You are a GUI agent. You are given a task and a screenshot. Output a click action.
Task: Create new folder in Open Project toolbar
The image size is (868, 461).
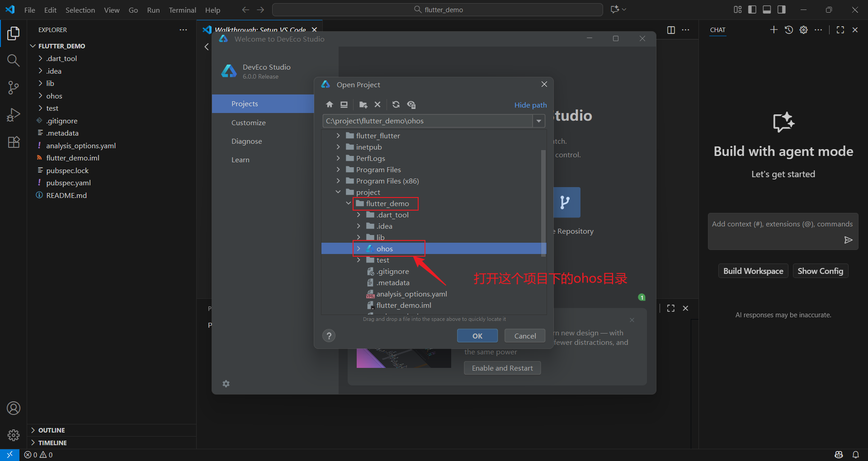click(363, 105)
